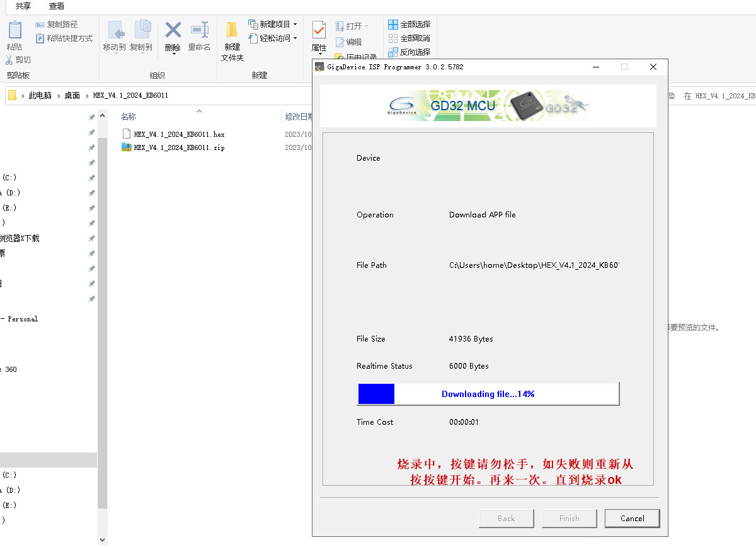Select the HEX_V4.1_2024_KB6011.zip archive icon

(x=126, y=147)
